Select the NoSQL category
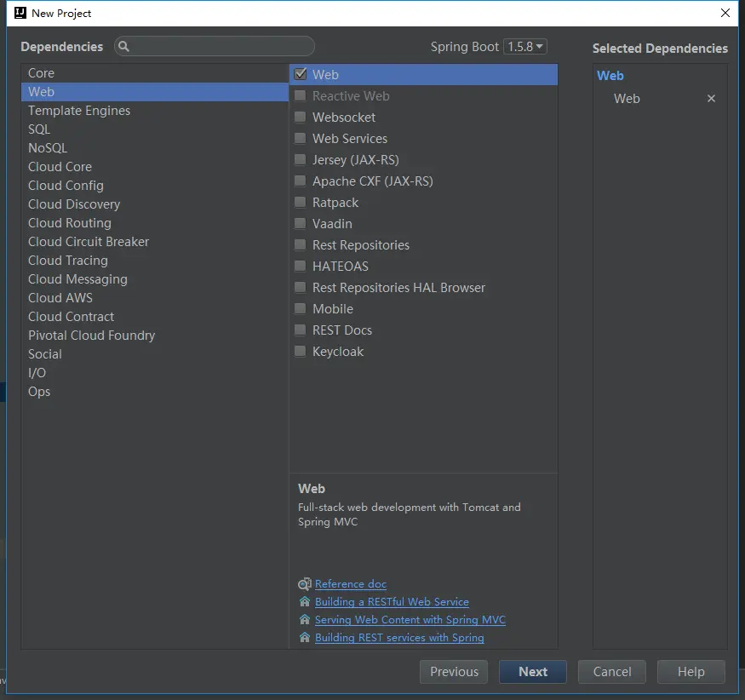Screen dimensions: 745x700 click(154, 148)
